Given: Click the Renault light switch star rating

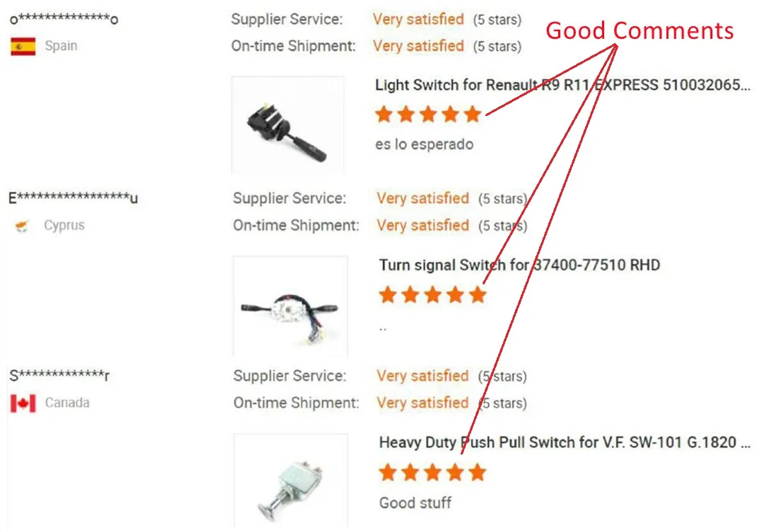Looking at the screenshot, I should tap(428, 115).
